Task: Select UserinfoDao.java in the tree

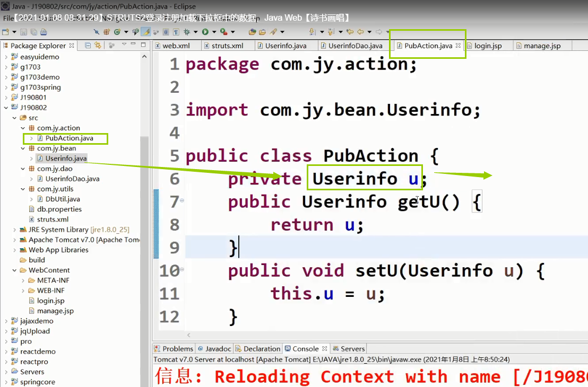Action: point(72,179)
